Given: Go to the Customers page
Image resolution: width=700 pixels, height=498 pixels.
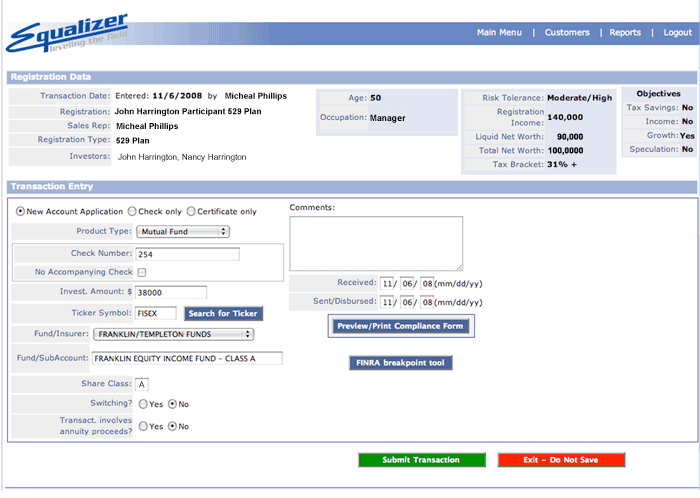Looking at the screenshot, I should pos(567,33).
